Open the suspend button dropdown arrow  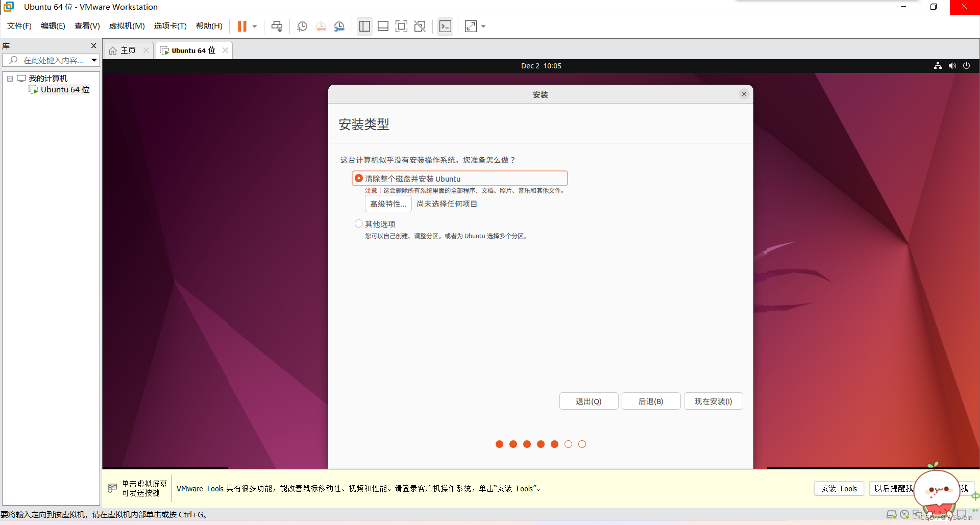pyautogui.click(x=254, y=26)
